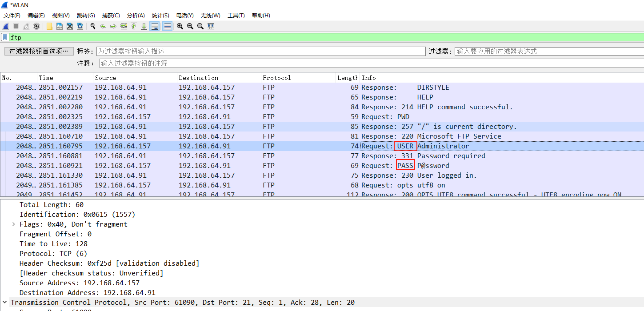644x311 pixels.
Task: Reload this capture file
Action: click(80, 26)
